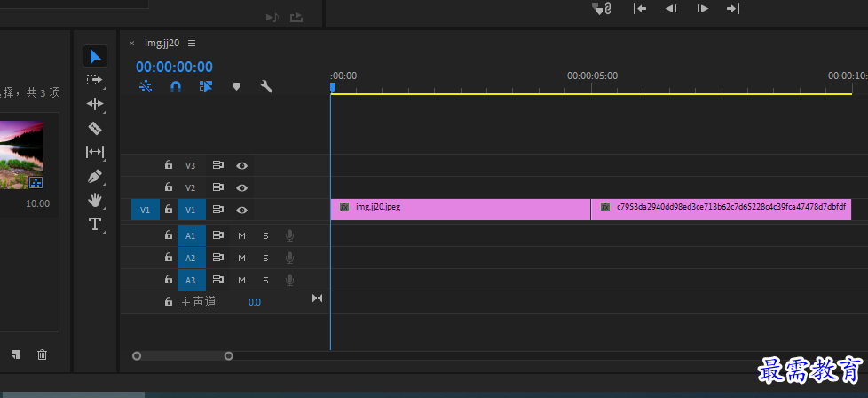The width and height of the screenshot is (868, 398).
Task: Toggle V1 source patching button
Action: [x=145, y=210]
